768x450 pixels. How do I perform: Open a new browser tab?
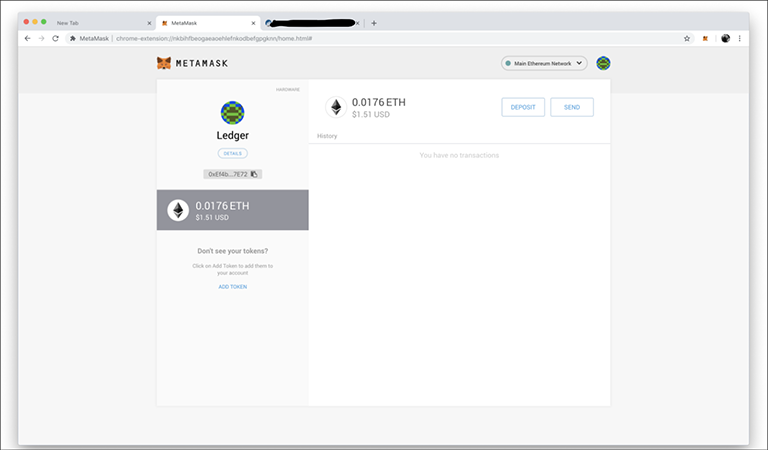pyautogui.click(x=374, y=23)
